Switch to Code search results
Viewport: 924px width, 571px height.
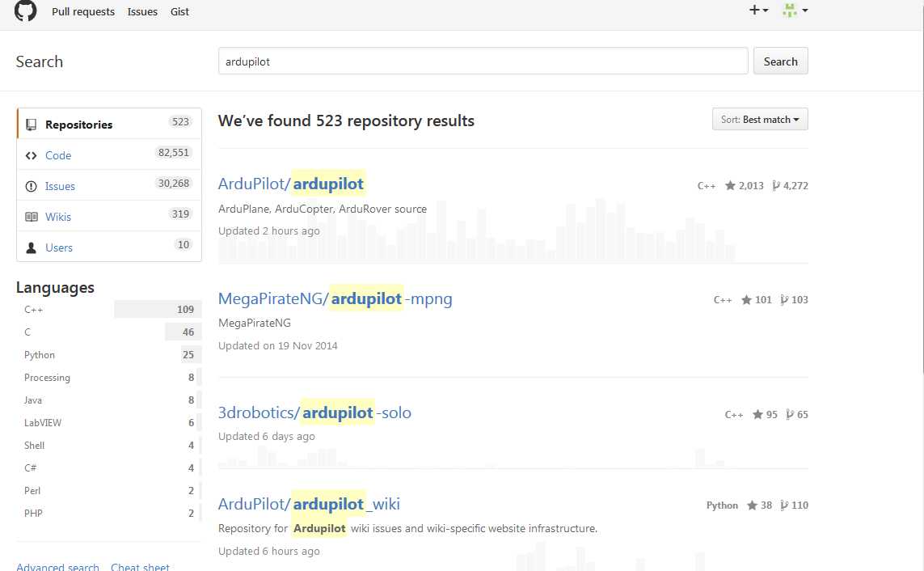point(109,155)
